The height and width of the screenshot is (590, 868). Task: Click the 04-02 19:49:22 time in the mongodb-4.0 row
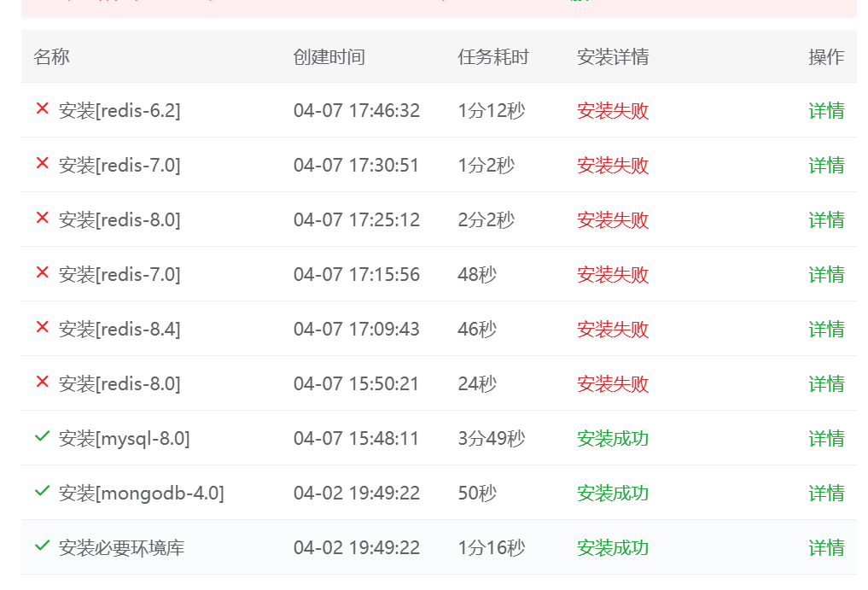[x=357, y=493]
